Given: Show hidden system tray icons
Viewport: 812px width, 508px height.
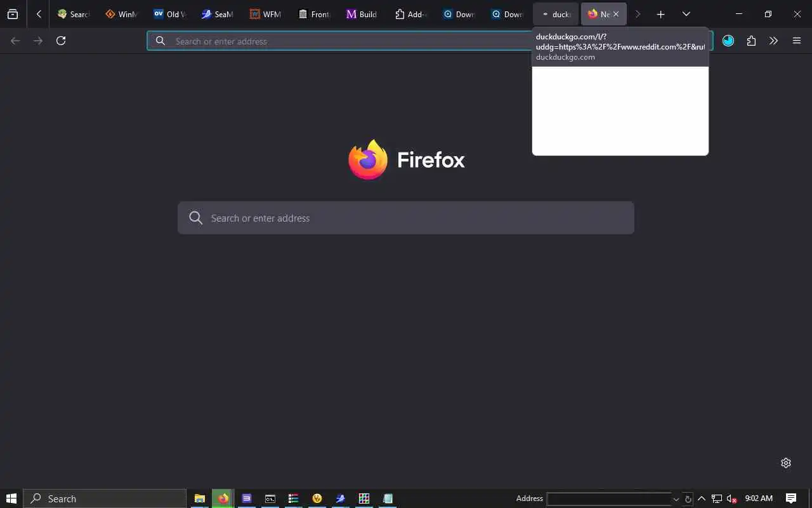Looking at the screenshot, I should (702, 498).
